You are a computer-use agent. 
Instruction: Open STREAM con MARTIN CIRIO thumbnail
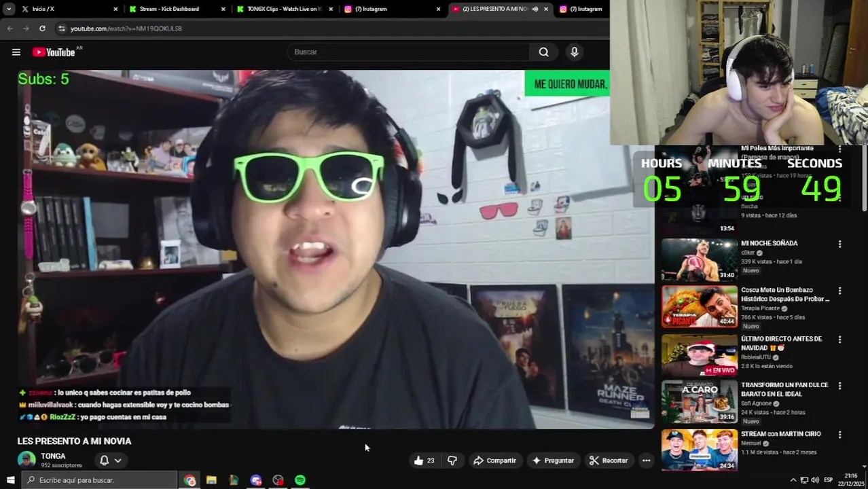pos(699,450)
